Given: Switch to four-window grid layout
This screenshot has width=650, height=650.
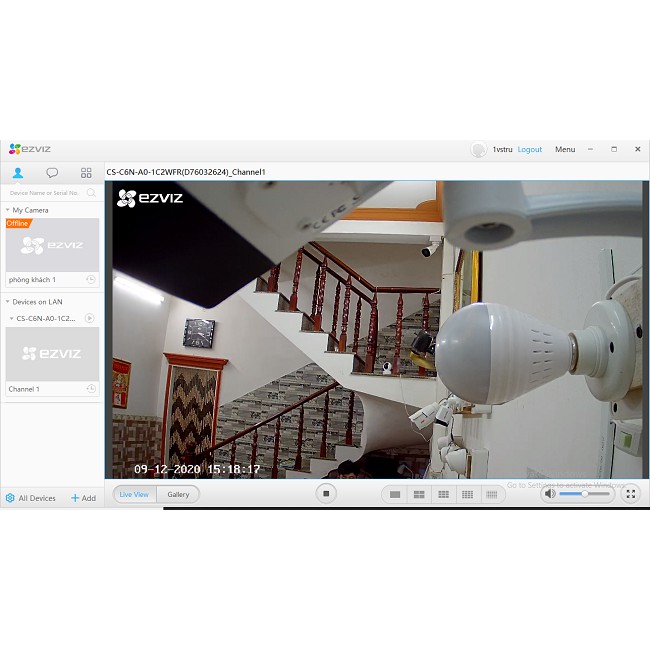Looking at the screenshot, I should pos(419,494).
